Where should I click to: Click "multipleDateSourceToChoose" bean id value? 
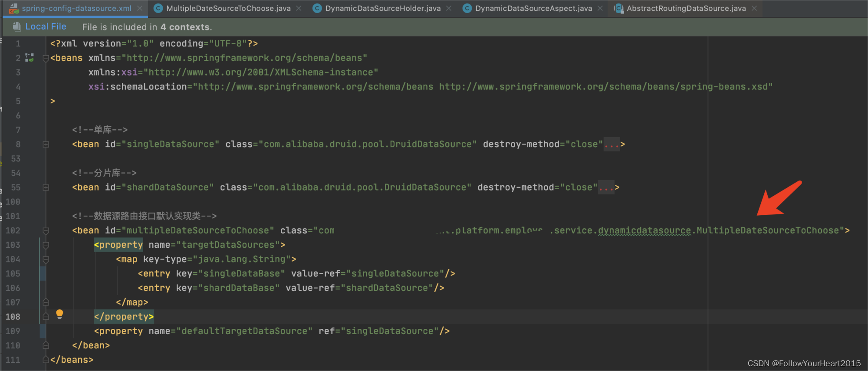coord(197,230)
